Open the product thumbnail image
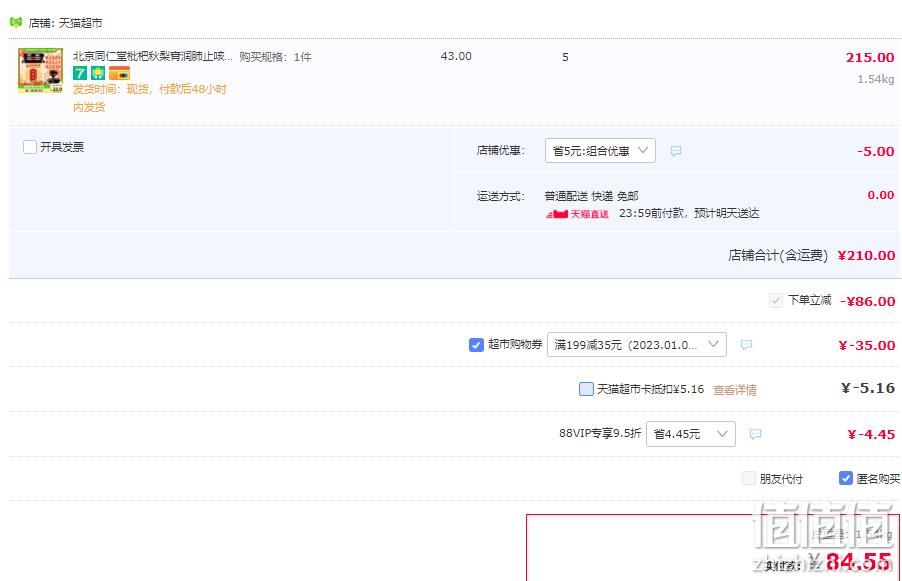 41,70
